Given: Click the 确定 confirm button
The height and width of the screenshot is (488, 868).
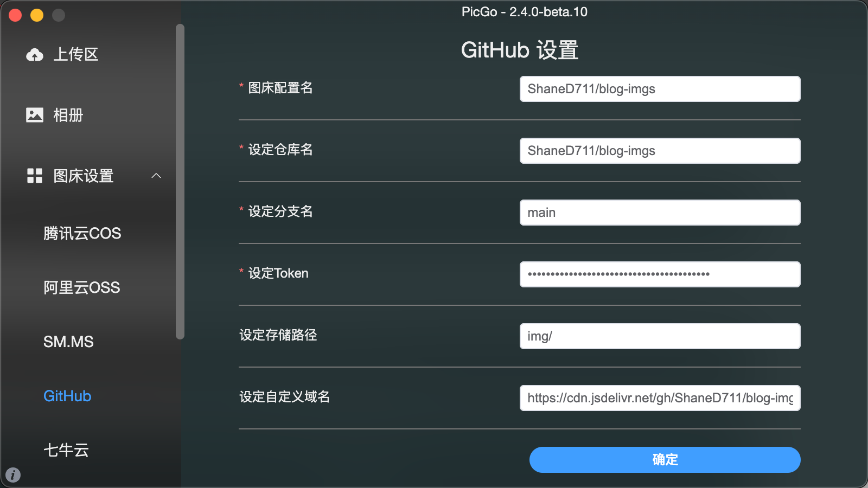Looking at the screenshot, I should 665,460.
